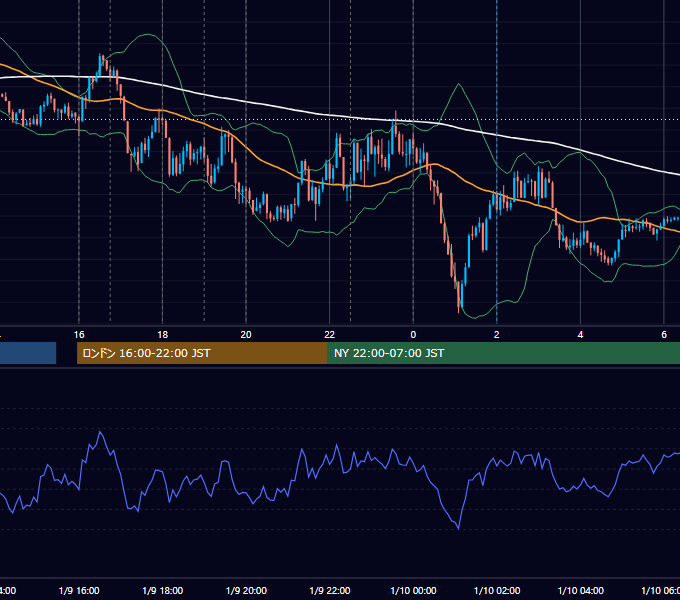Screen dimensions: 680x600
Task: Click the 1/10 04:00 date label
Action: click(x=581, y=591)
